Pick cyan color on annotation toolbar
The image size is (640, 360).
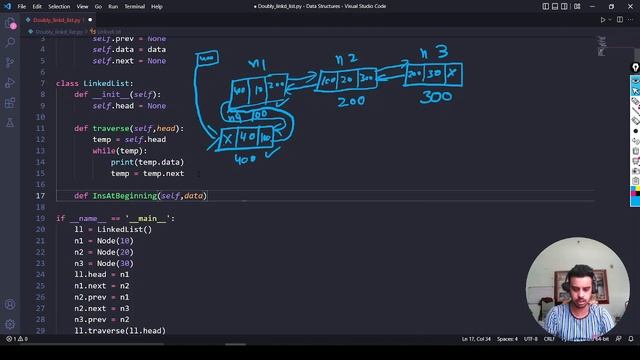tap(633, 188)
